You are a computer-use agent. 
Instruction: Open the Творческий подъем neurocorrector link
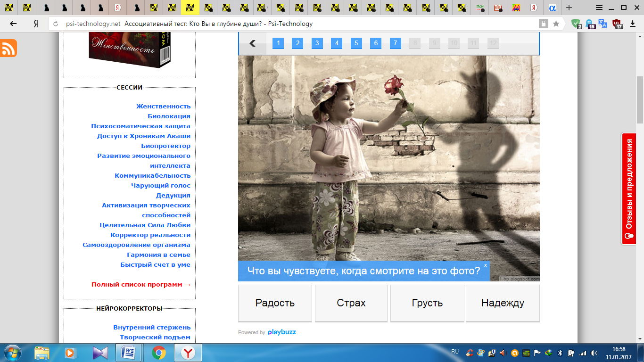click(155, 337)
